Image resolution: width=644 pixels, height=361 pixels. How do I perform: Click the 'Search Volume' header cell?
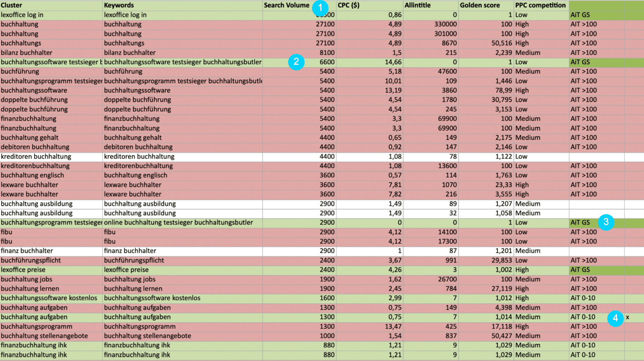[x=299, y=5]
